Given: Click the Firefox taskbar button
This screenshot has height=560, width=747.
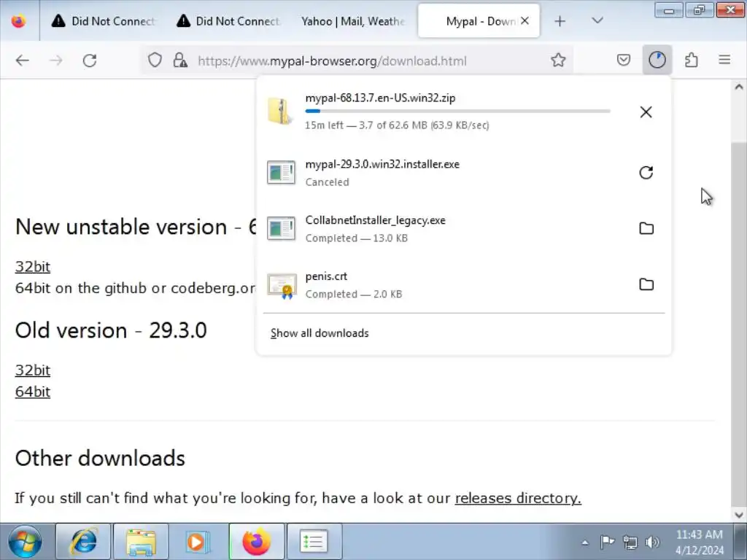Looking at the screenshot, I should [256, 542].
